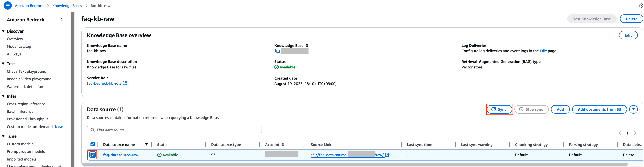Go to Amazon Bedrock breadcrumb
Image resolution: width=644 pixels, height=167 pixels.
[29, 6]
